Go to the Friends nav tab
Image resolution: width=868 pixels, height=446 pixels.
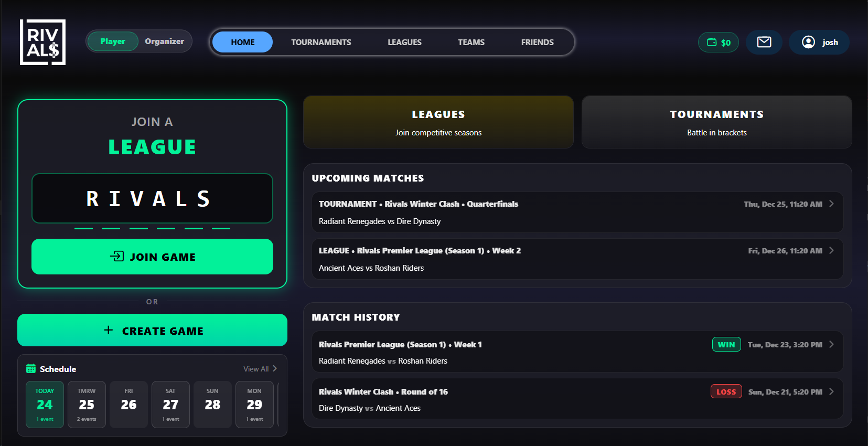click(x=537, y=43)
